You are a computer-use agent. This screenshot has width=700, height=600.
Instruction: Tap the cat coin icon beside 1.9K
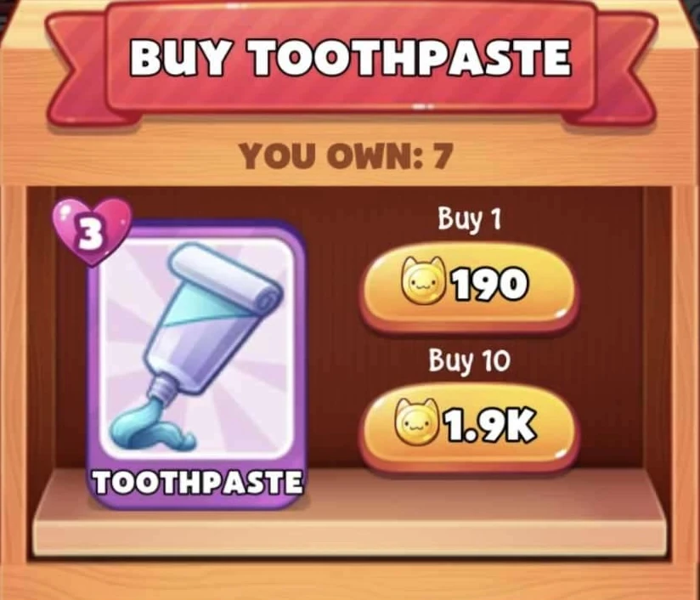[x=415, y=422]
